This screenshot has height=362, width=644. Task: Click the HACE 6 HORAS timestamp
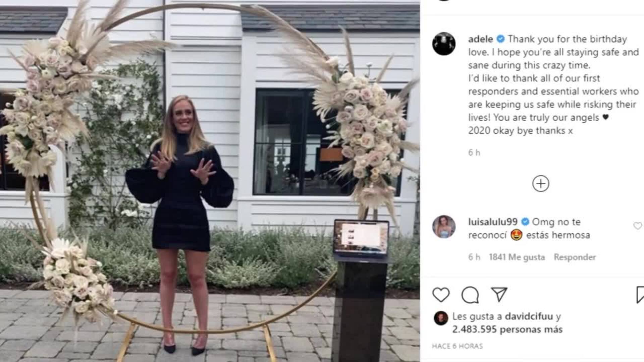[457, 346]
